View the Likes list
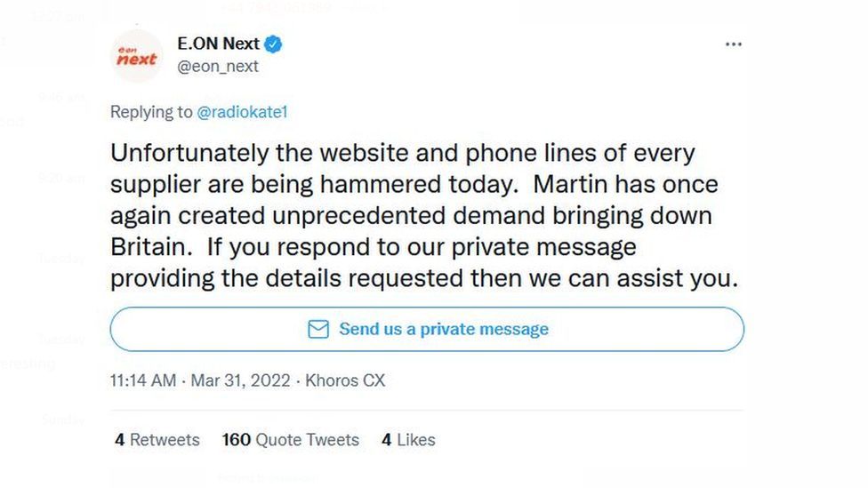The image size is (868, 488). tap(408, 440)
